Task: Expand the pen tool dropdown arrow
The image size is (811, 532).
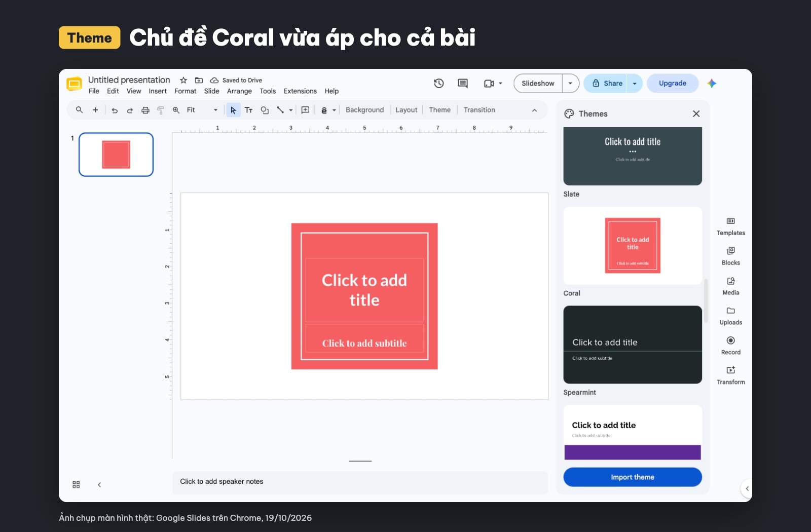Action: pyautogui.click(x=334, y=110)
